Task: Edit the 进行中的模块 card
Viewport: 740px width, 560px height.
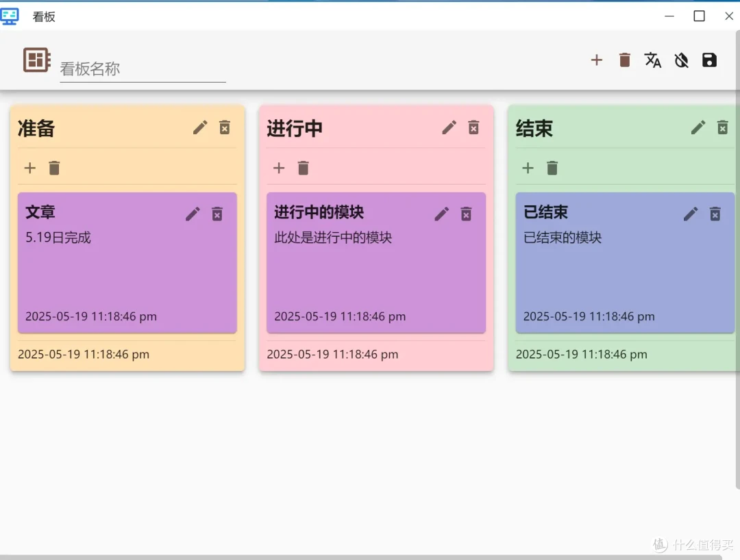Action: pos(441,214)
